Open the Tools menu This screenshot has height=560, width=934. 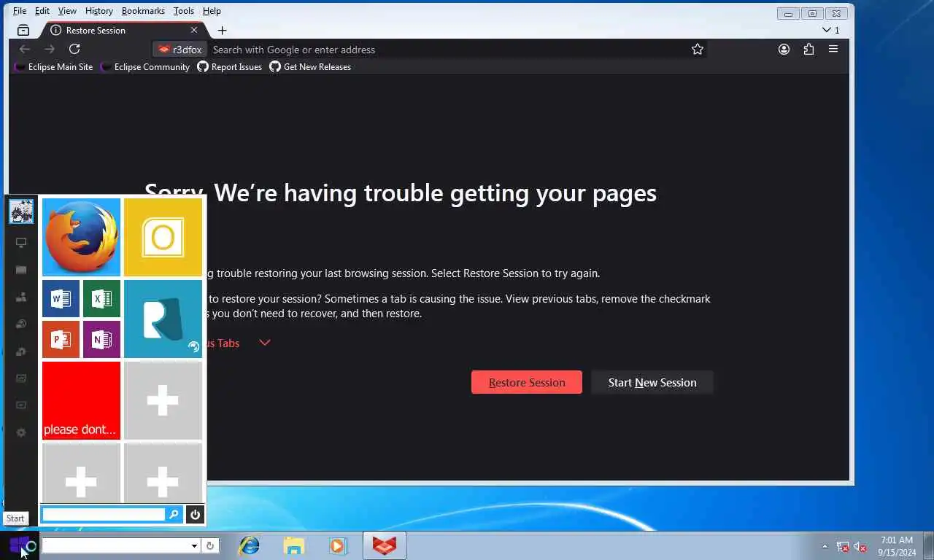pyautogui.click(x=184, y=11)
